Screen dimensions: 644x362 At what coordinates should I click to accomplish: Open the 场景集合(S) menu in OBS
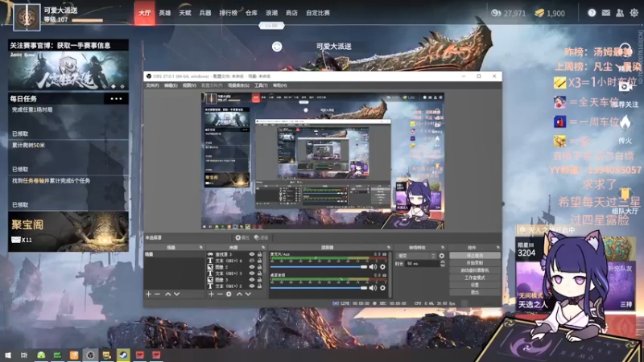point(238,85)
